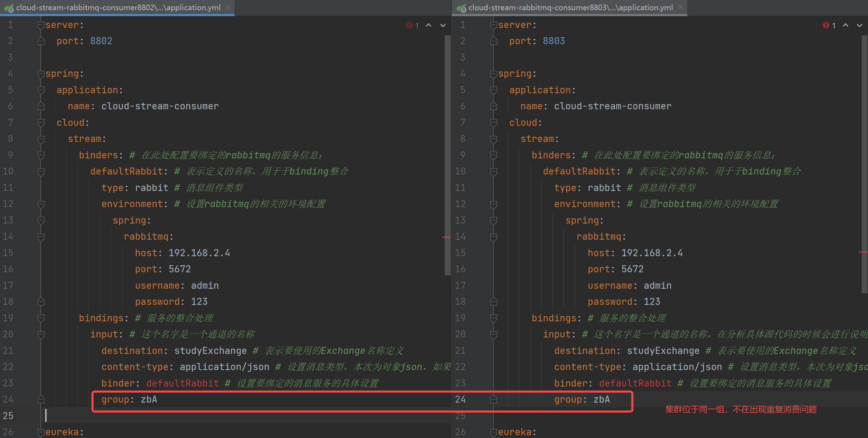Click line number 1 in left gutter
Screen dimensions: 868x438
11,25
